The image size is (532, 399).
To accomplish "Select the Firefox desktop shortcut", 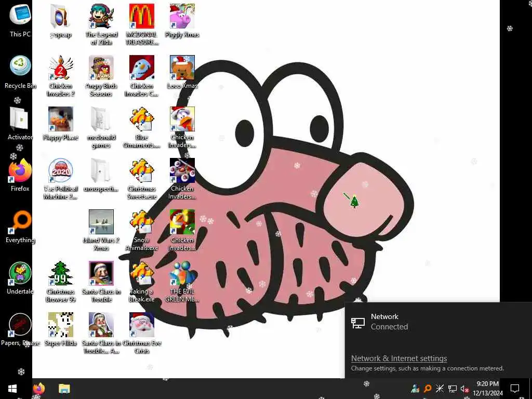I will point(20,170).
